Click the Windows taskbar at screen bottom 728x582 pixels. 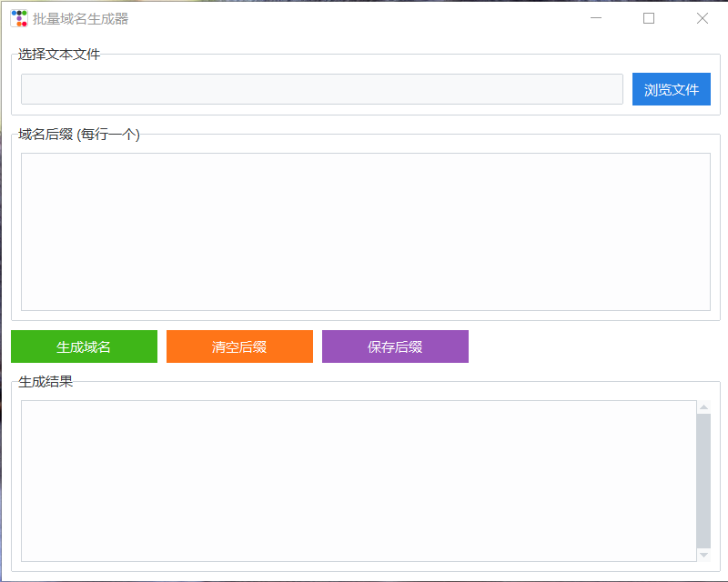pyautogui.click(x=364, y=577)
